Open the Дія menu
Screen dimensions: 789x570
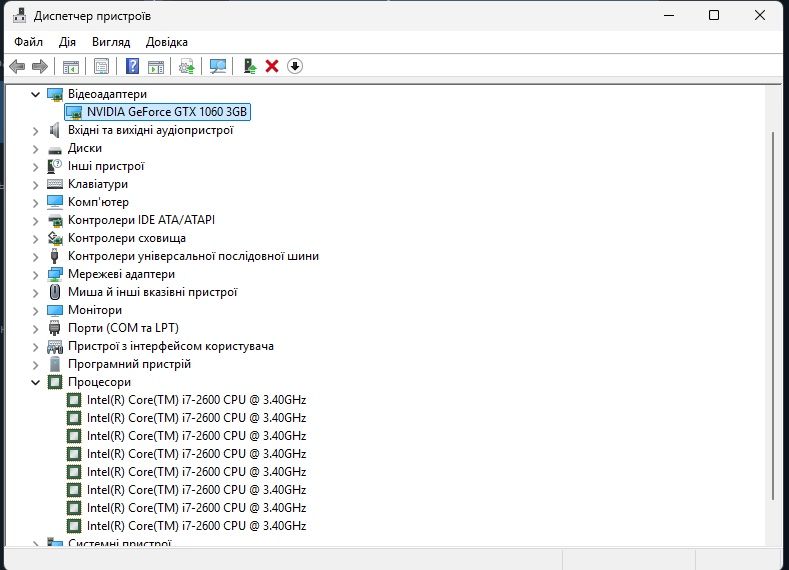pos(67,42)
